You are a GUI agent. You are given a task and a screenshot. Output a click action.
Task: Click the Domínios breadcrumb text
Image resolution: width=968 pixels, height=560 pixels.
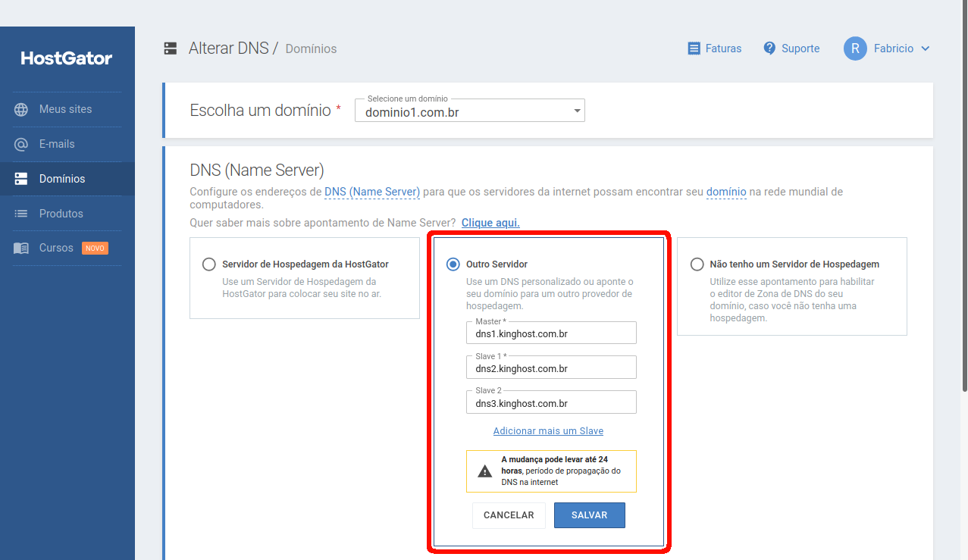click(x=311, y=49)
